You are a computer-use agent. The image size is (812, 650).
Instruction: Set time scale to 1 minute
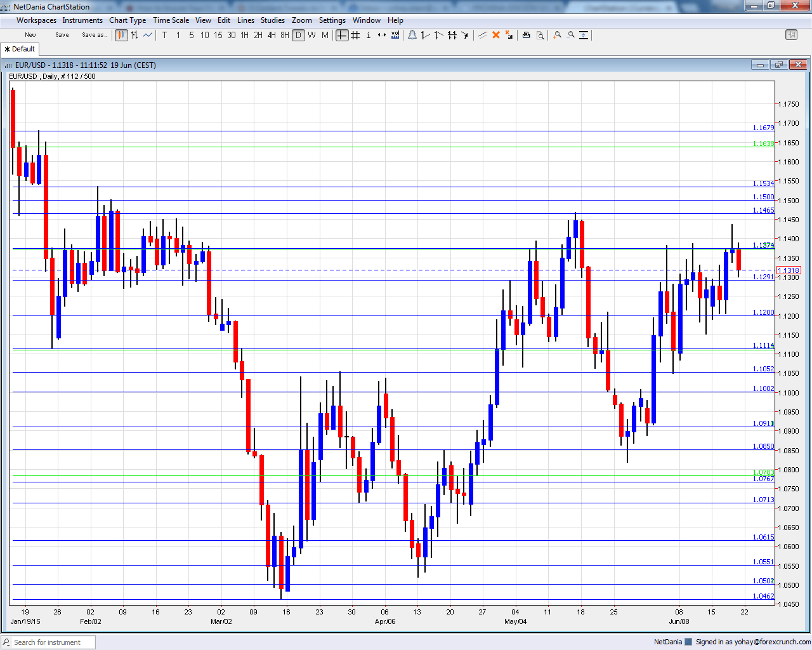click(x=178, y=35)
